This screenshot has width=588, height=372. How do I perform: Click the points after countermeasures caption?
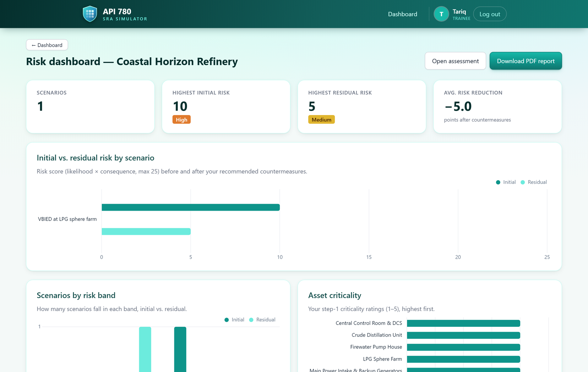[x=477, y=120]
